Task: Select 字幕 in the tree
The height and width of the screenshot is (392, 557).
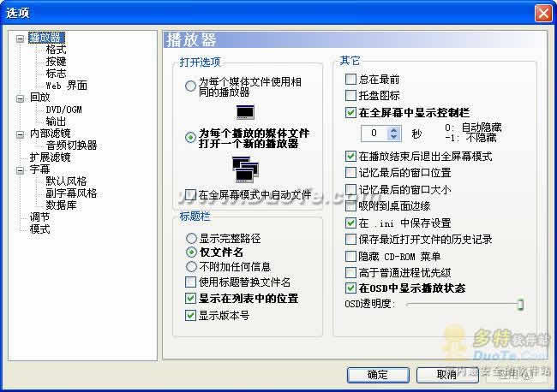Action: pos(39,169)
